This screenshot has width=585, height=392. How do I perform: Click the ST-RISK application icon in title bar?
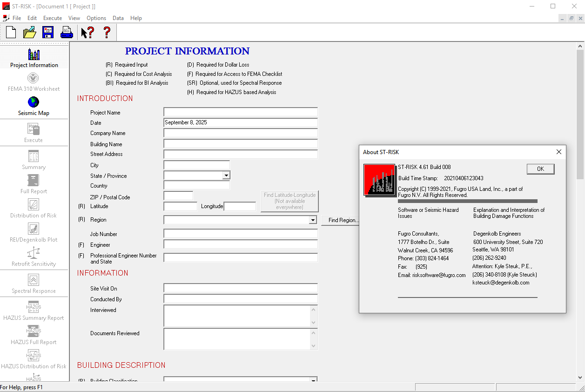(x=6, y=6)
